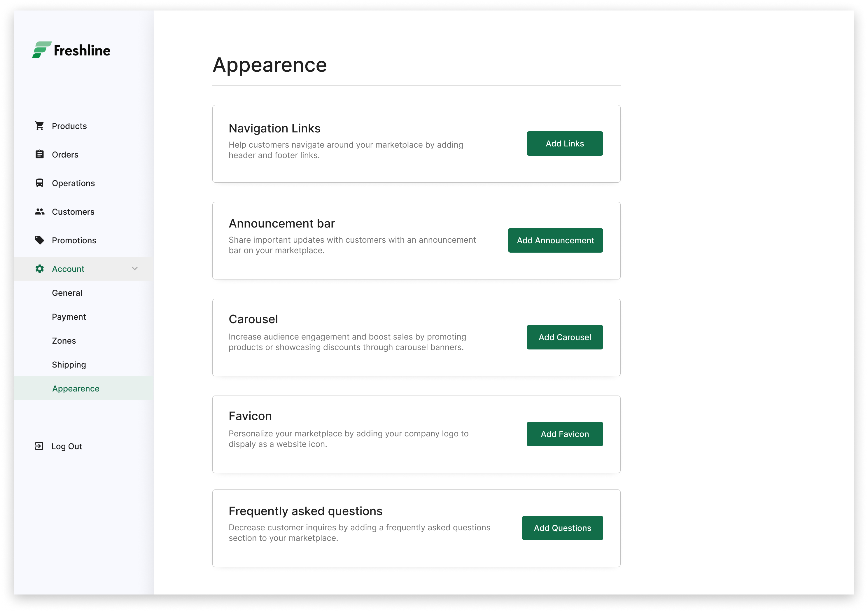
Task: Click the Freshline logo
Action: click(x=71, y=50)
